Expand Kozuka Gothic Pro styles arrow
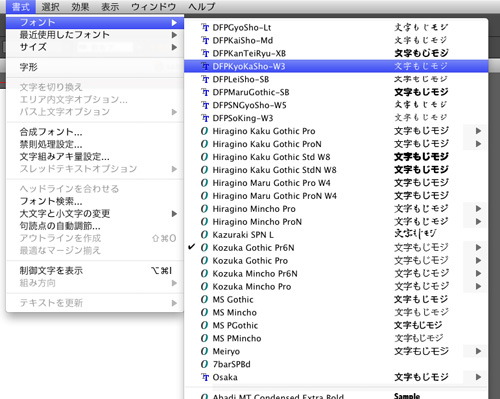Viewport: 500px width, 399px height. 478,260
